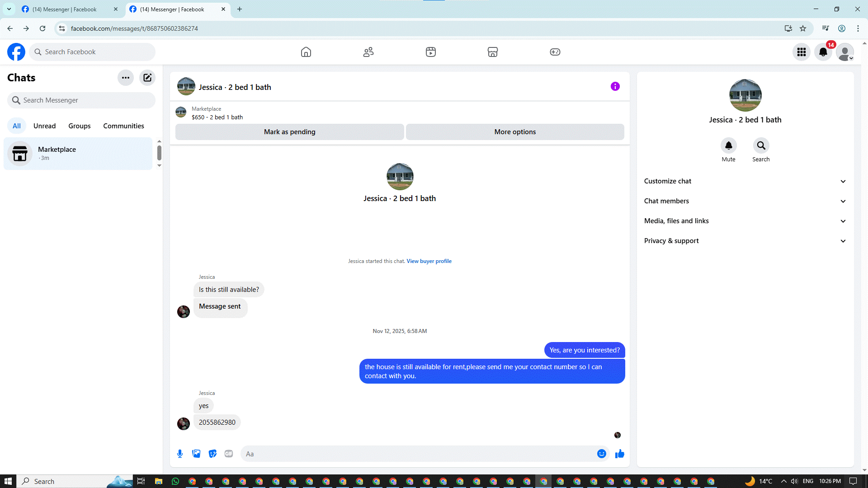868x488 pixels.
Task: Click Mark as pending button
Action: click(290, 132)
